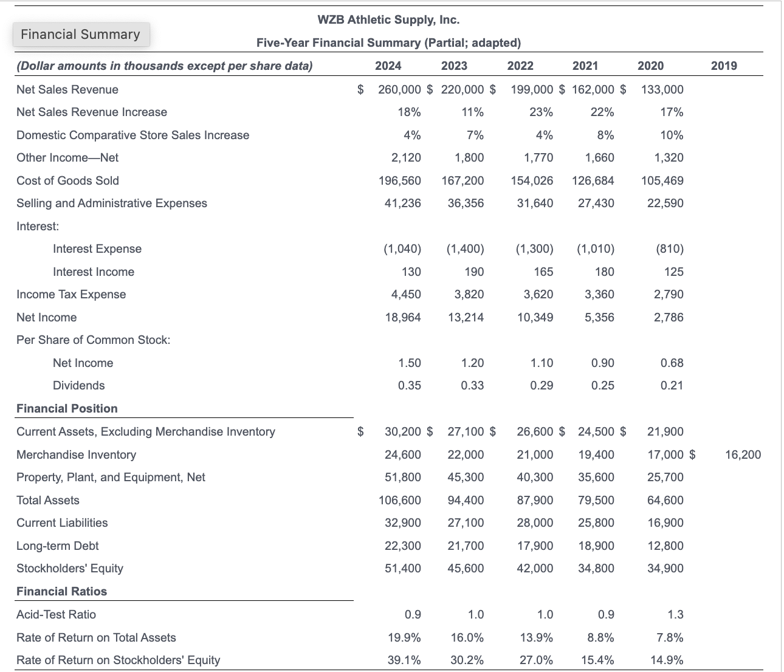The width and height of the screenshot is (784, 672).
Task: Click Domestic Comparative Store Sales Increase label
Action: tap(133, 135)
